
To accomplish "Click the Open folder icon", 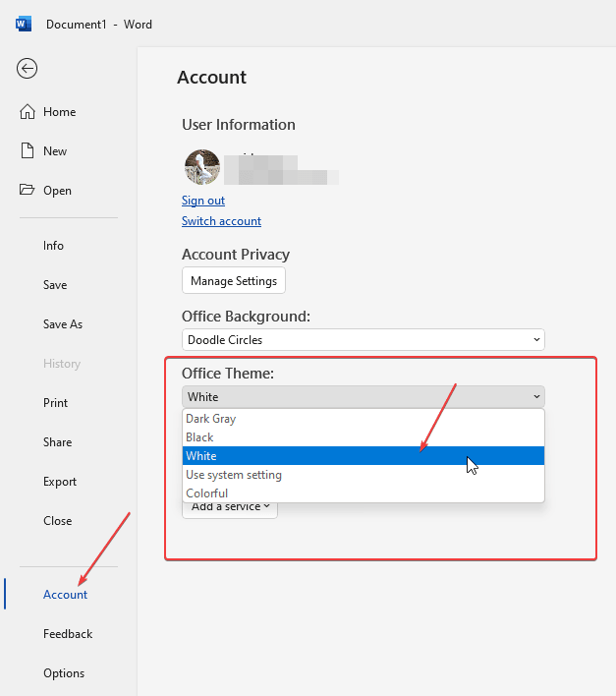I will click(x=28, y=190).
